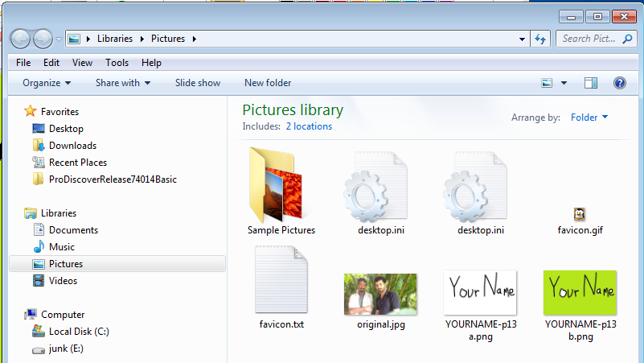Open the Organize dropdown

[47, 83]
